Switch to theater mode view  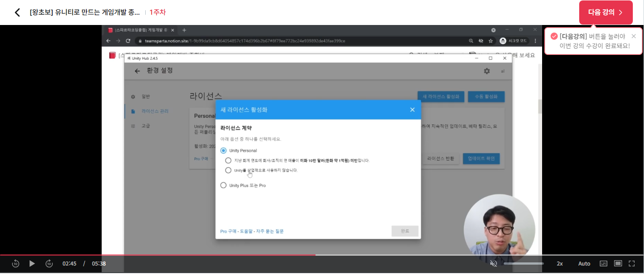click(x=618, y=264)
